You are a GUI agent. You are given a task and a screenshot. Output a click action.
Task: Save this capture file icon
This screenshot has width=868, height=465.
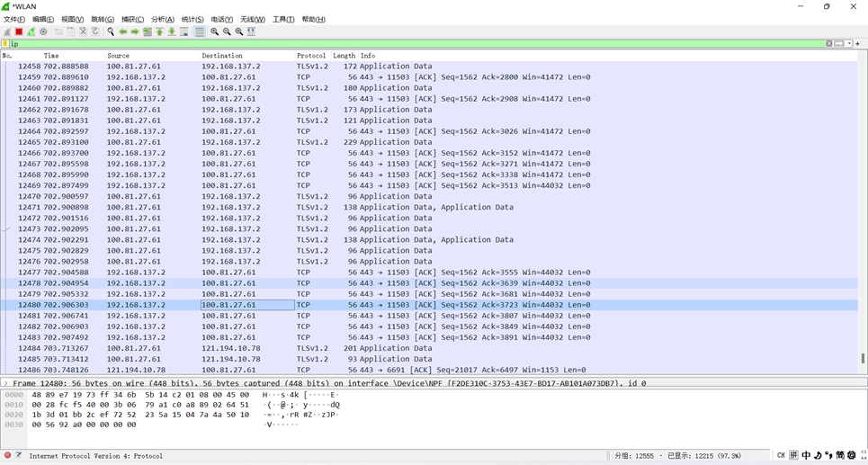pos(70,31)
